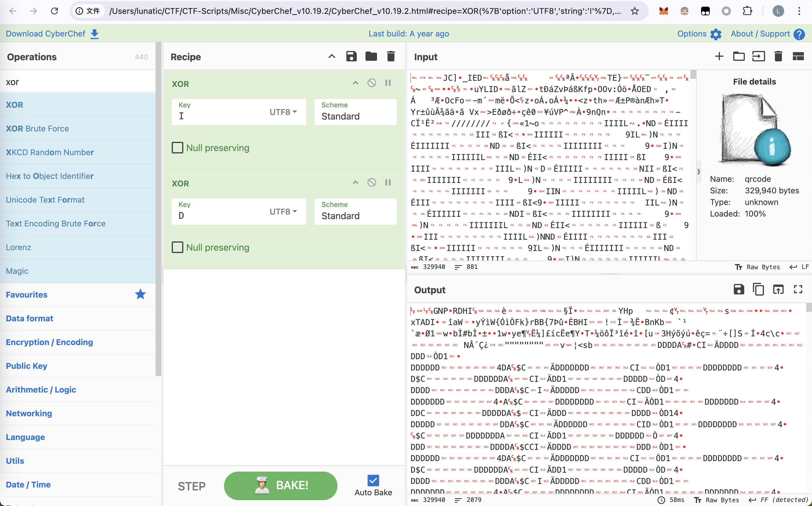The height and width of the screenshot is (506, 812).
Task: Add a new input tab
Action: [719, 56]
